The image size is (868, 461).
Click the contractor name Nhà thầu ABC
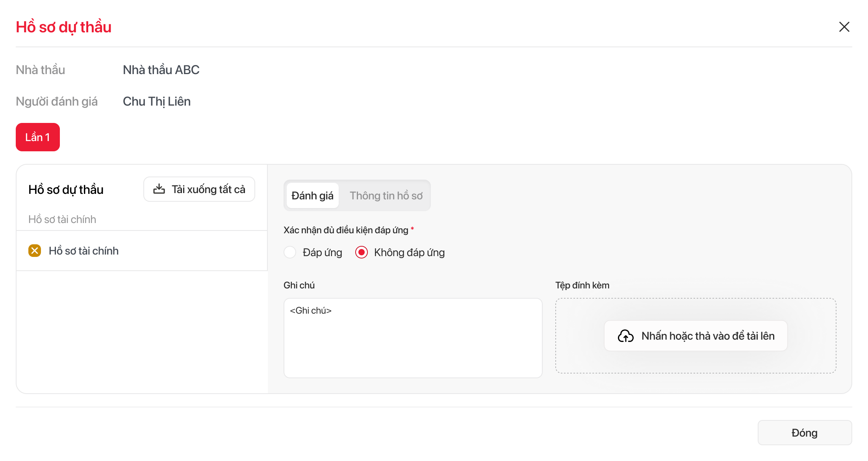tap(161, 70)
